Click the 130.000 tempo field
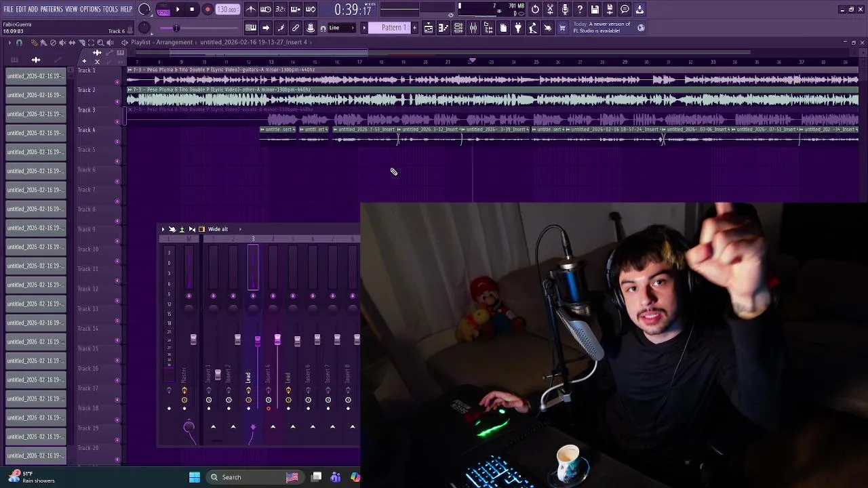 click(x=227, y=9)
